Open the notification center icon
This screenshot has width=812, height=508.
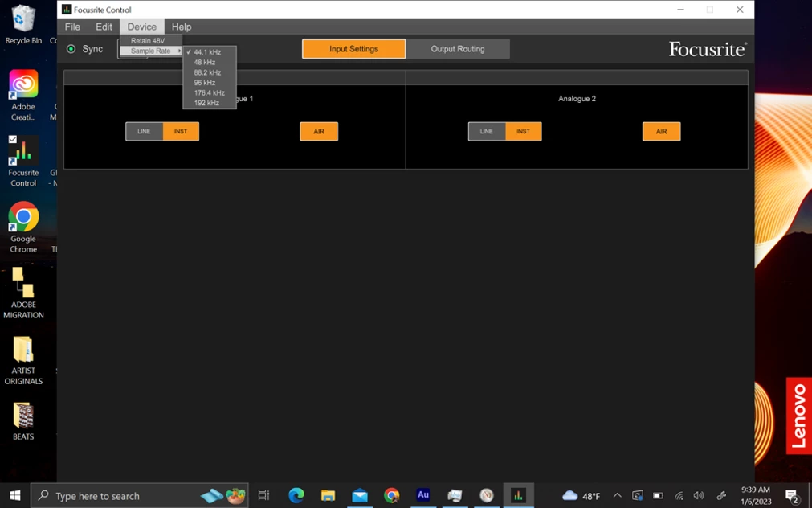coord(792,497)
